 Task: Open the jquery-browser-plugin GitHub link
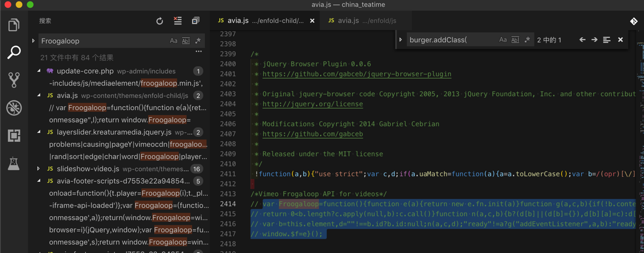[356, 74]
